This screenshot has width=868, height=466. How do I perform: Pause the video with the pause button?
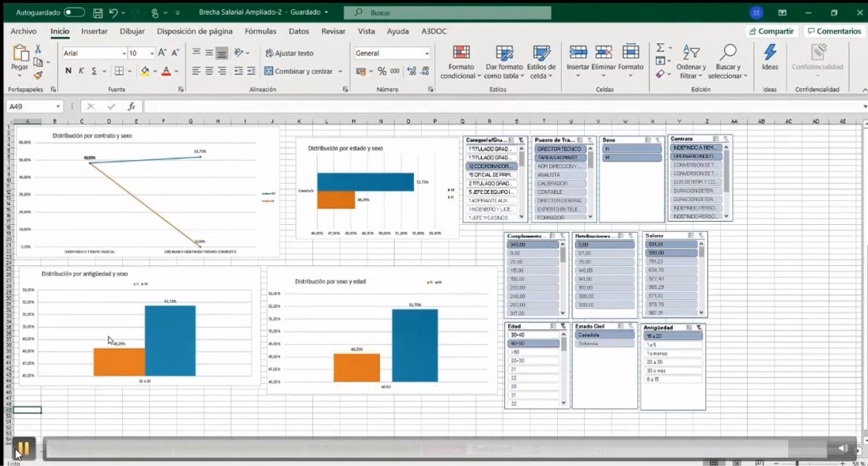click(x=23, y=448)
